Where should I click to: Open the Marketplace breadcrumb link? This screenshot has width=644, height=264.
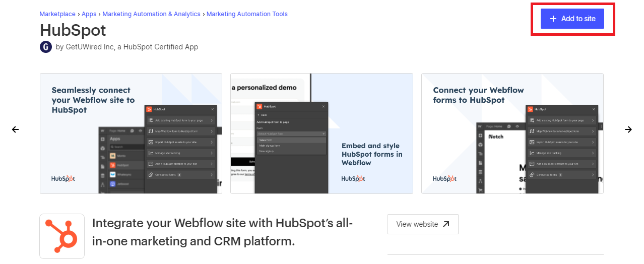[57, 14]
